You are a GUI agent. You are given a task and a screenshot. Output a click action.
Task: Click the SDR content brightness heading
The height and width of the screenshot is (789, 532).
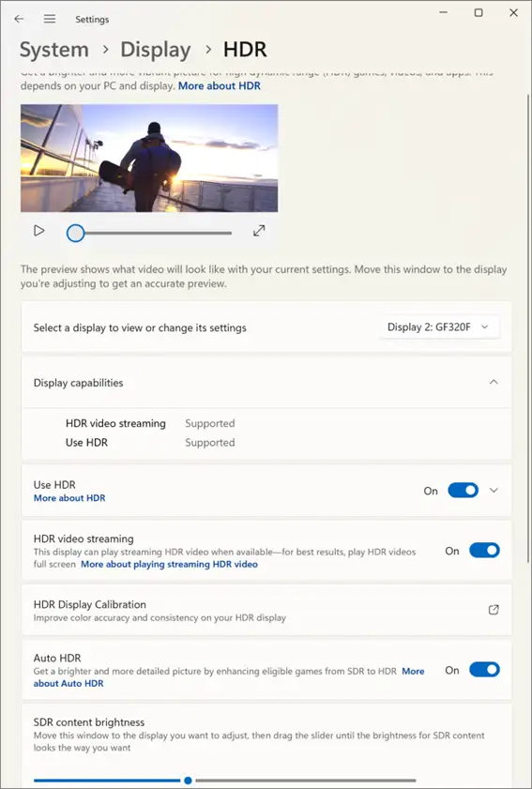[89, 722]
